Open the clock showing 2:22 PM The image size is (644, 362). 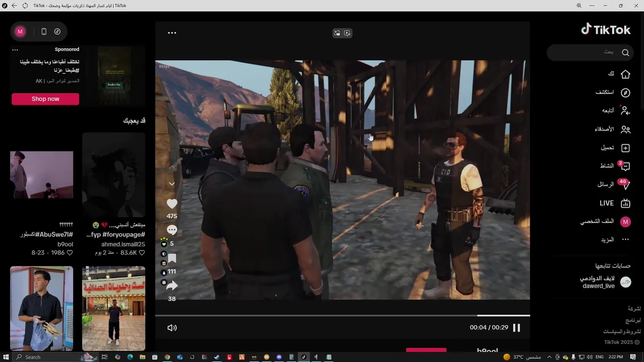(616, 357)
